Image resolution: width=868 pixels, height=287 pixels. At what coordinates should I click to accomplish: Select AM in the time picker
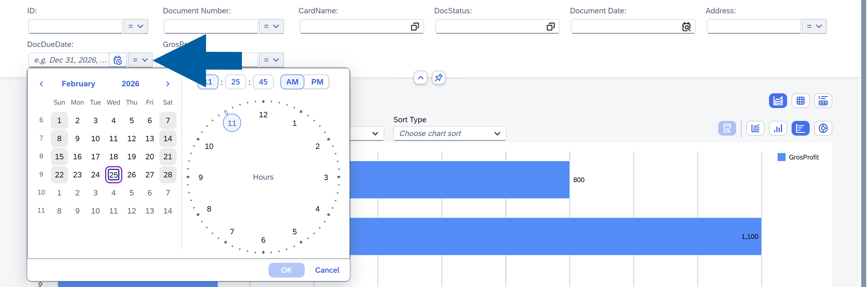[x=292, y=82]
